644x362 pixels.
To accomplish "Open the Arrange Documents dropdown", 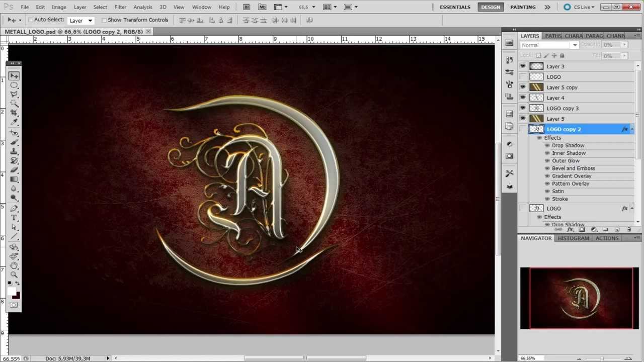I will coord(330,7).
